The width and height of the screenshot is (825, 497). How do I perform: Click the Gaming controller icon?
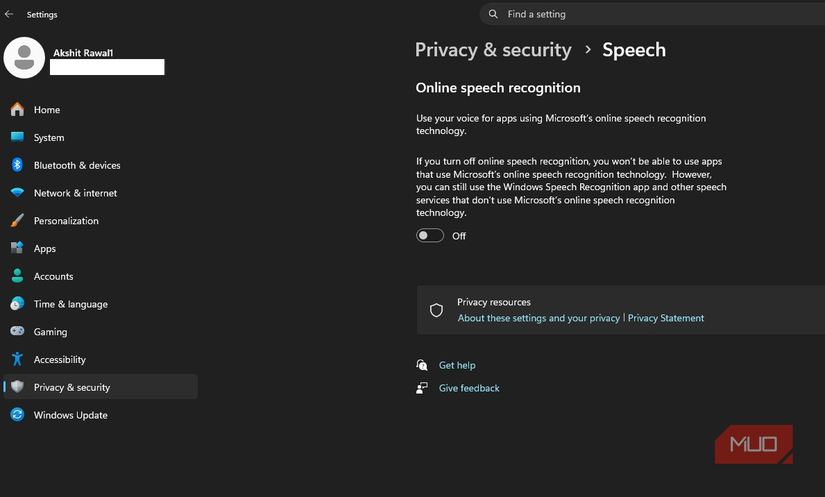click(17, 331)
